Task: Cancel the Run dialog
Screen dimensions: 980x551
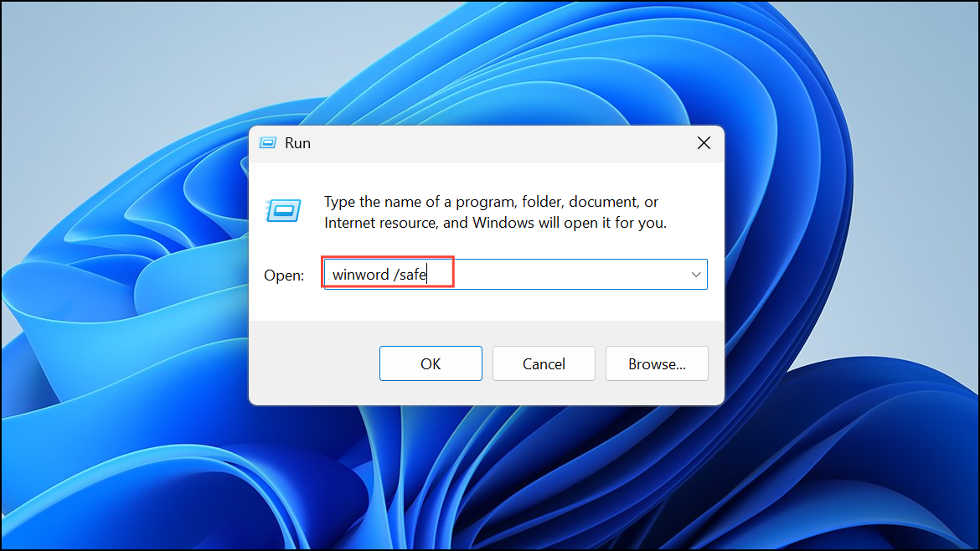Action: [544, 363]
